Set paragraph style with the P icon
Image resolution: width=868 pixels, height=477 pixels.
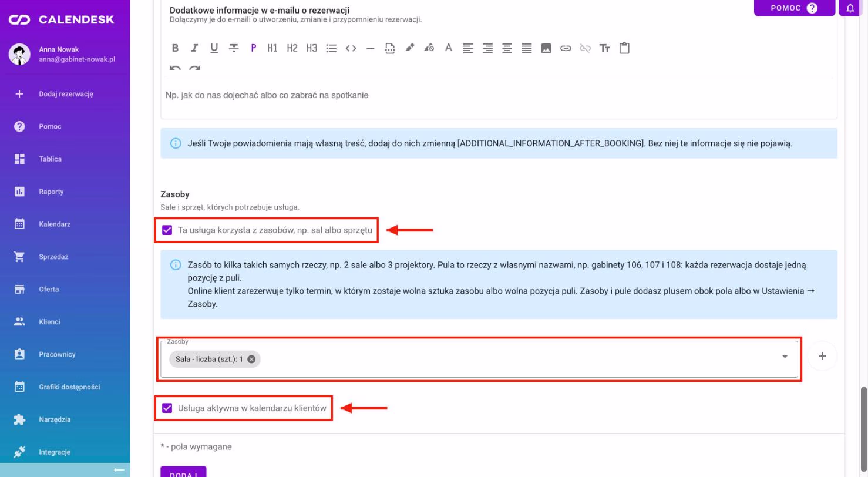pyautogui.click(x=253, y=48)
